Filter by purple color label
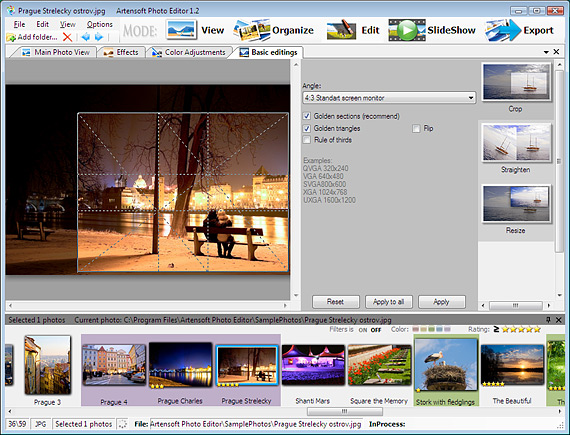The height and width of the screenshot is (435, 570). coord(447,329)
